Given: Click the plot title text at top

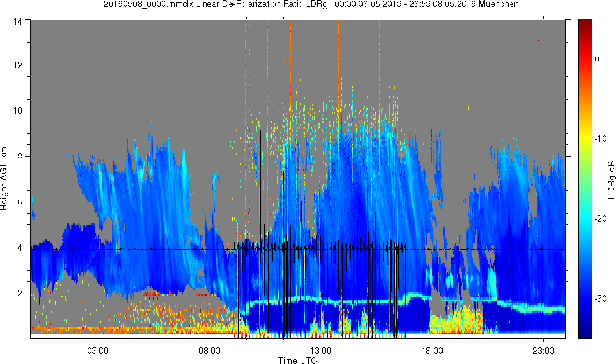Looking at the screenshot, I should 311,4.
